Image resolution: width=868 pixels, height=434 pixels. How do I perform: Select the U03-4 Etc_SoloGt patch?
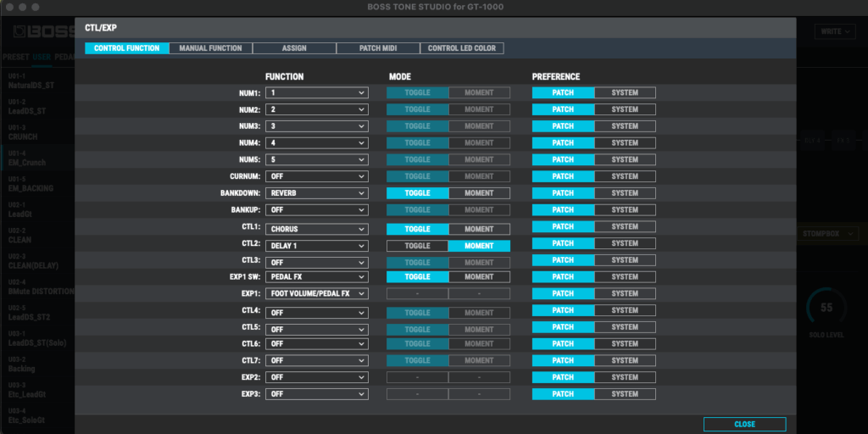(37, 415)
